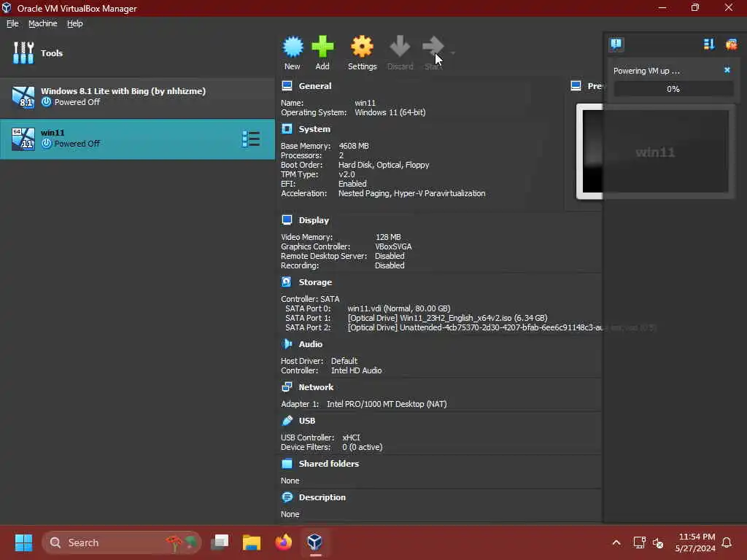This screenshot has width=747, height=560.
Task: Click the win11 preview thumbnail
Action: point(655,152)
